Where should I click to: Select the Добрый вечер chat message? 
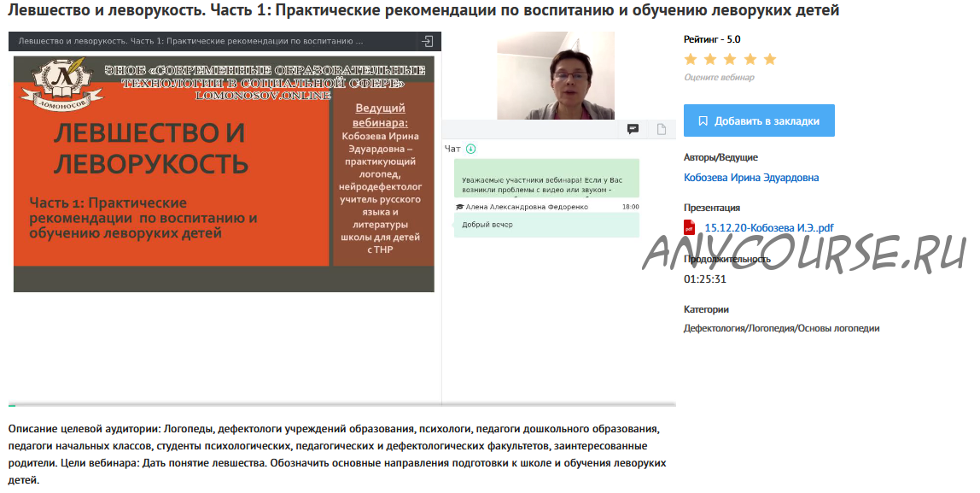click(546, 225)
